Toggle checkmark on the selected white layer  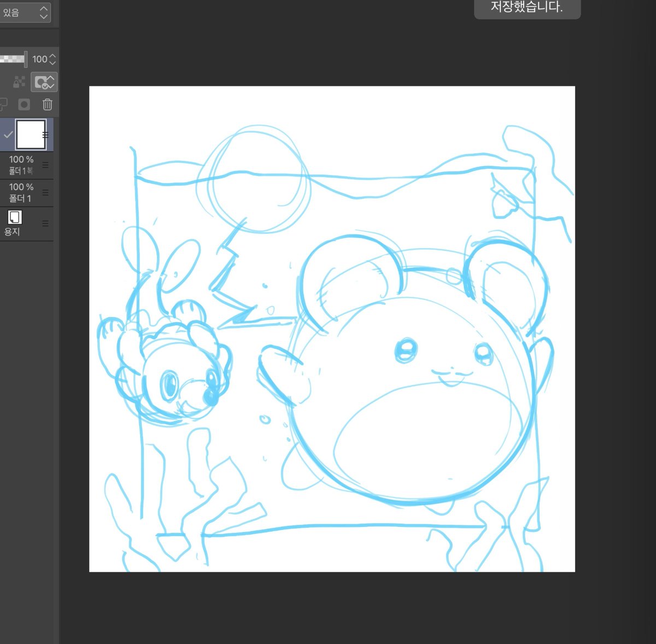8,134
